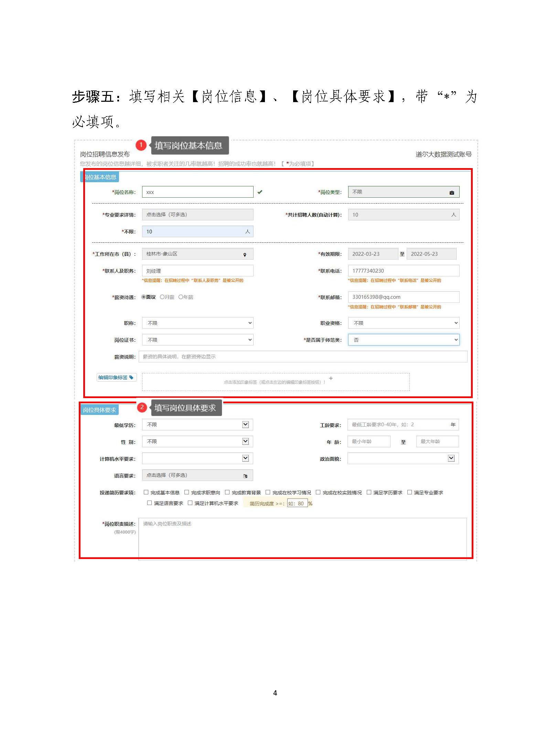Select the 面议 salary radio button
535x756 pixels.
coord(144,297)
